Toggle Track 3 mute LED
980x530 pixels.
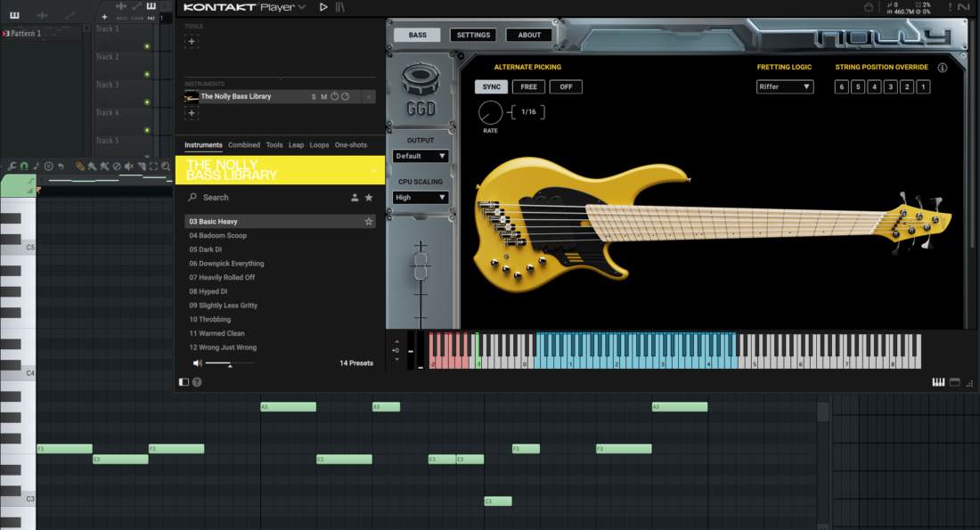click(x=147, y=102)
